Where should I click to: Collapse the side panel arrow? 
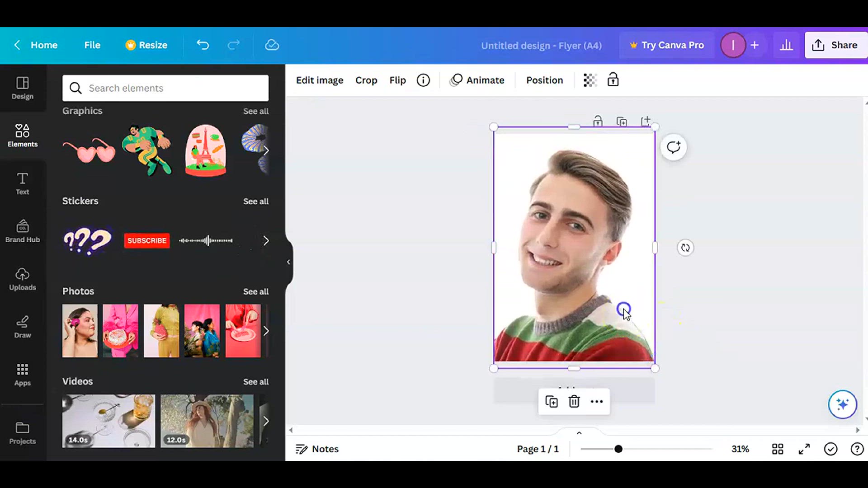click(x=288, y=262)
